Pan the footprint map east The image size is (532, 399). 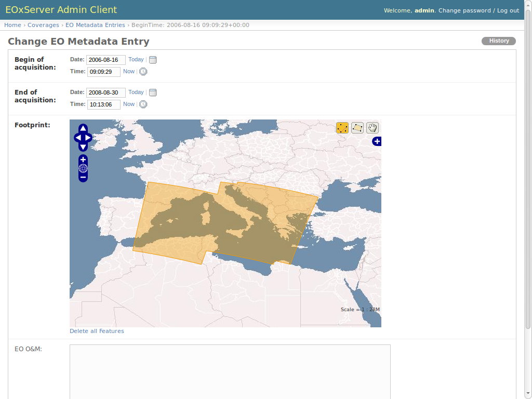pyautogui.click(x=88, y=137)
